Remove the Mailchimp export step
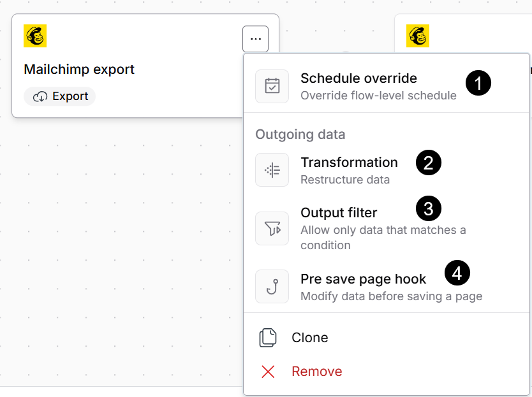This screenshot has width=532, height=397. coord(387,372)
